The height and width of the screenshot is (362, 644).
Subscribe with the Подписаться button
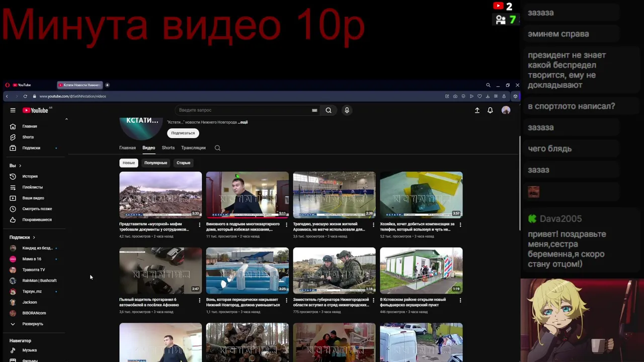[183, 133]
